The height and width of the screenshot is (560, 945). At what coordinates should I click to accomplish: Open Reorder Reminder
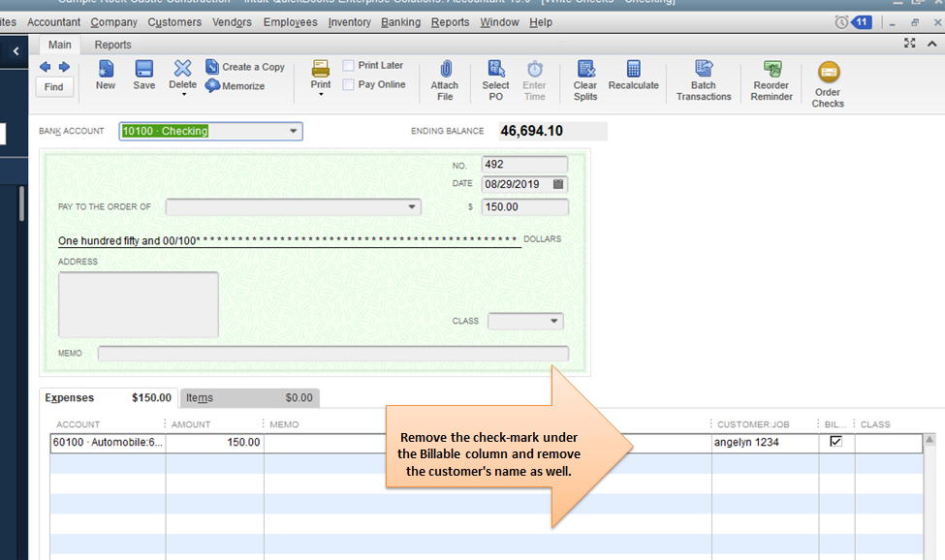click(x=772, y=80)
